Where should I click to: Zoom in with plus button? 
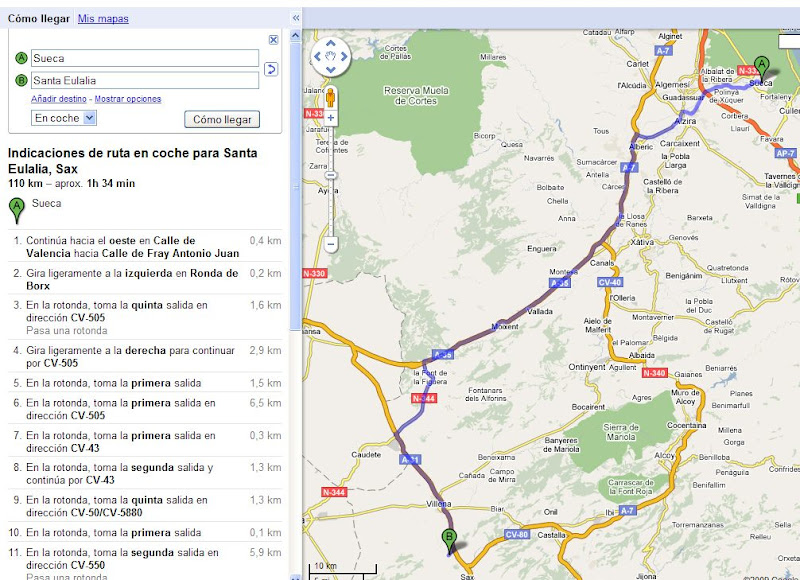click(331, 118)
